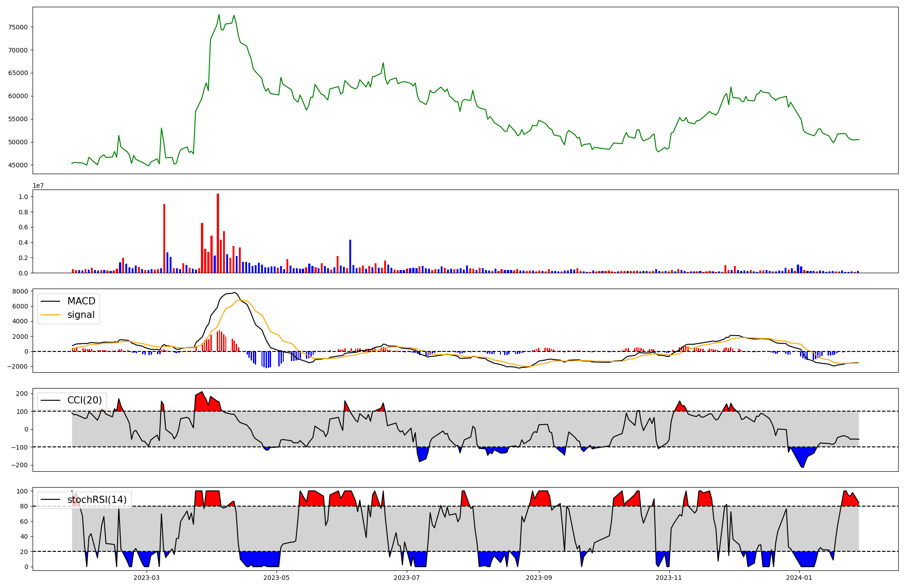The image size is (905, 588).
Task: Click the 45000 price axis label
Action: tap(18, 165)
